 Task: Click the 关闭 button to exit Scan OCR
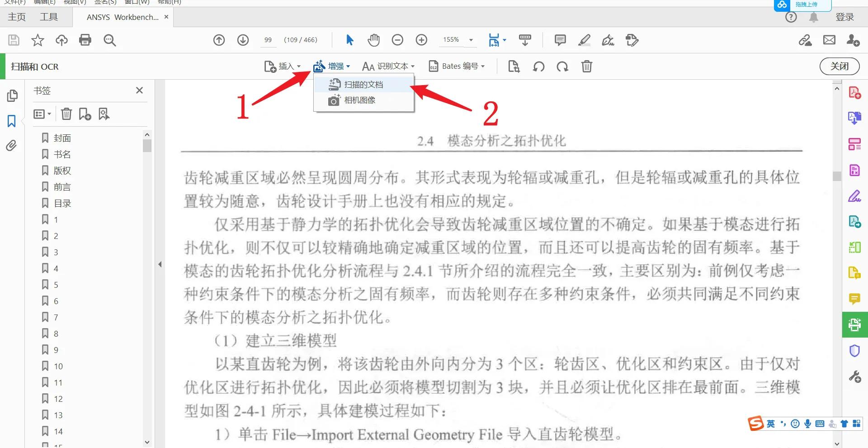coord(840,66)
